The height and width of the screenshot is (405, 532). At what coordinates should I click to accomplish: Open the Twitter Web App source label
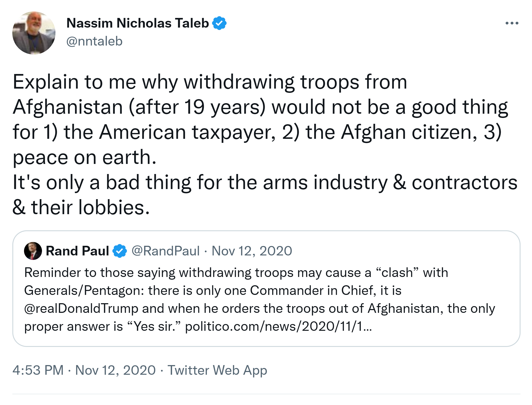coord(217,370)
